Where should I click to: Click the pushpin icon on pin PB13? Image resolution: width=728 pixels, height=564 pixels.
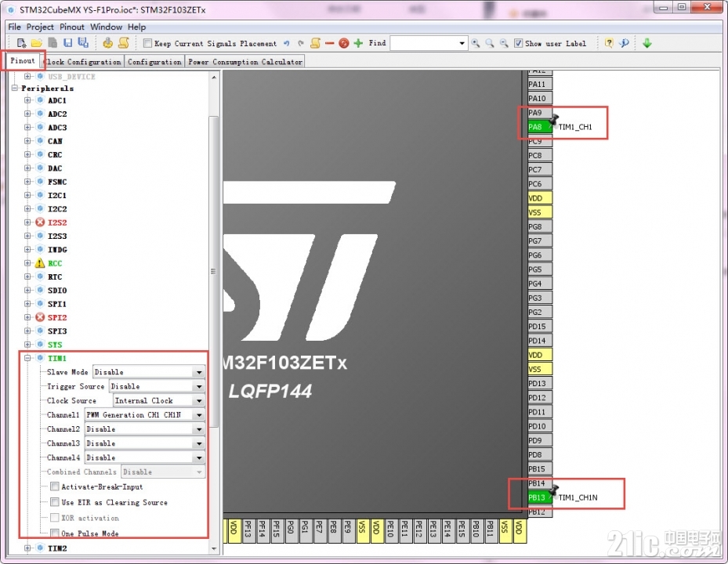553,490
